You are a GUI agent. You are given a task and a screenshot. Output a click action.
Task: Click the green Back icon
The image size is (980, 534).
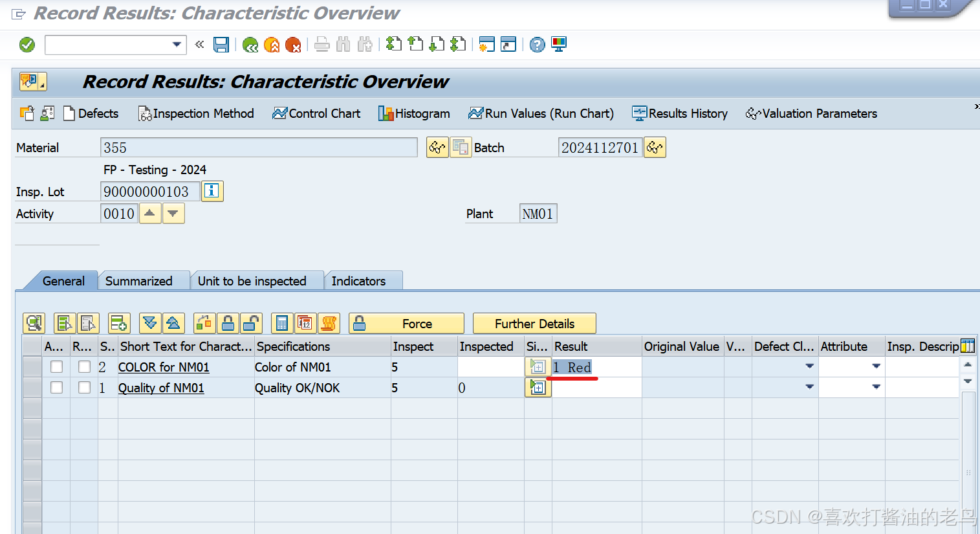point(250,45)
